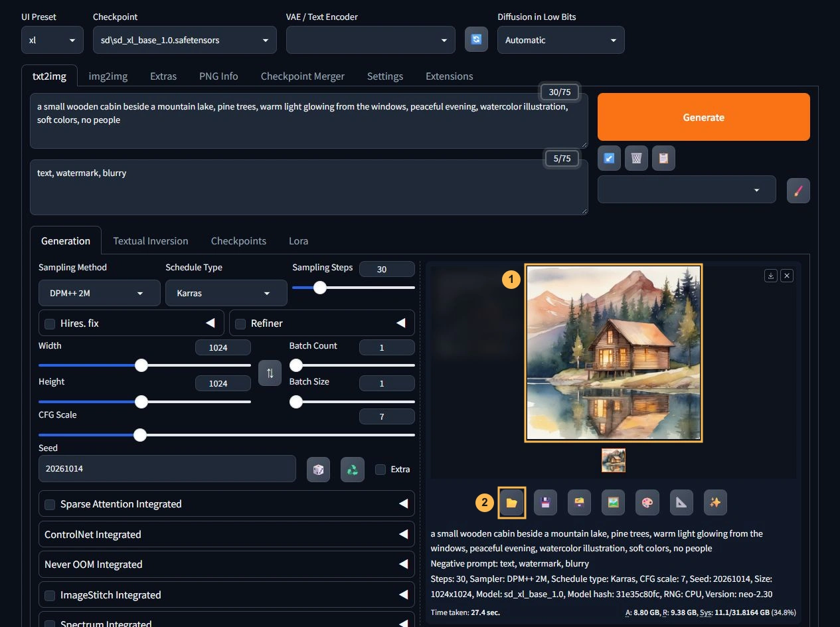Click into the negative prompt text area
The height and width of the screenshot is (627, 840).
click(309, 187)
